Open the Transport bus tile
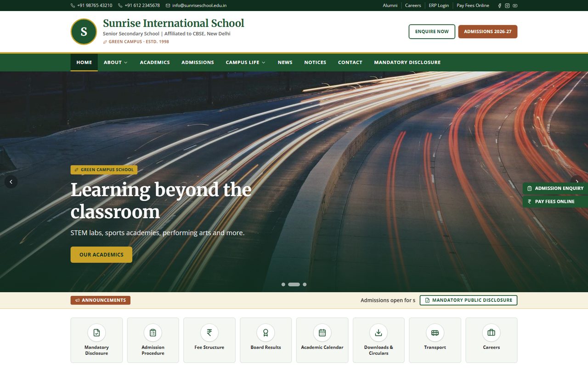The height and width of the screenshot is (368, 588). point(435,340)
